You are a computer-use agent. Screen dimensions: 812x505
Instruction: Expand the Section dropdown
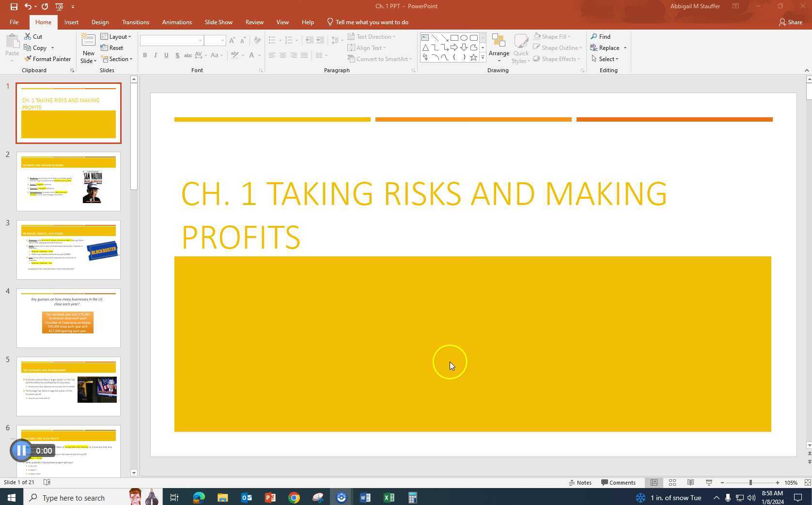click(x=117, y=59)
